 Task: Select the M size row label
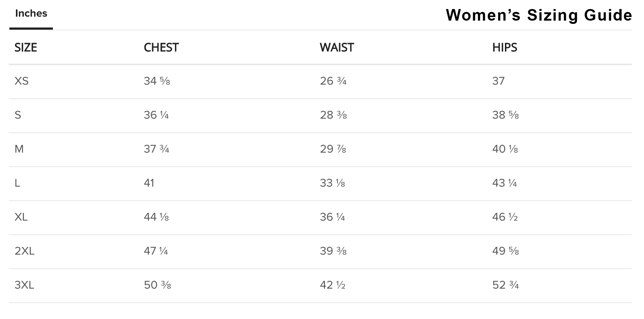pyautogui.click(x=19, y=149)
